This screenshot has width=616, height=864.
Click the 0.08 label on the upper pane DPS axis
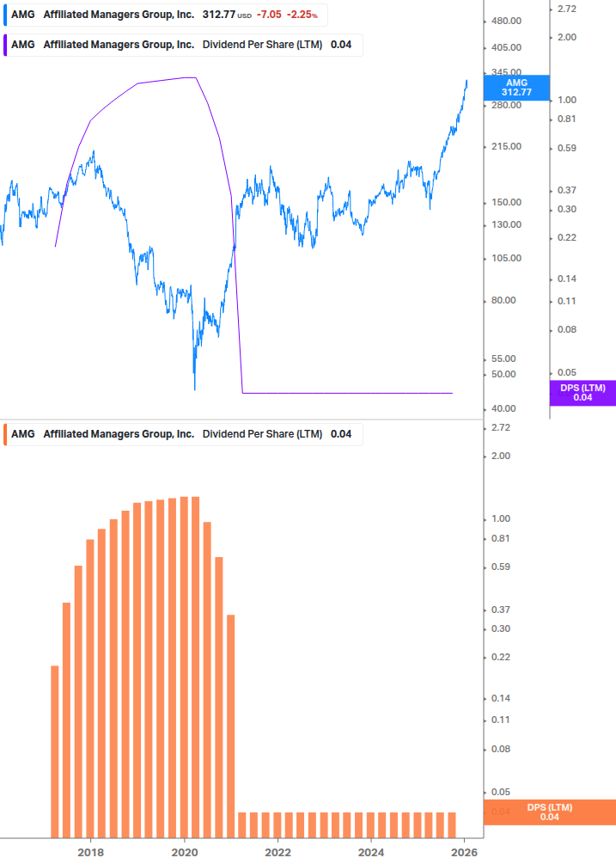tap(567, 329)
